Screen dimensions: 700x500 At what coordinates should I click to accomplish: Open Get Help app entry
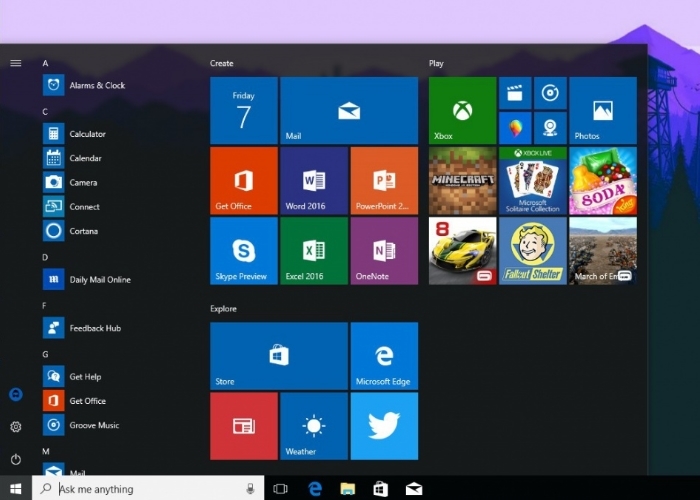pos(72,376)
